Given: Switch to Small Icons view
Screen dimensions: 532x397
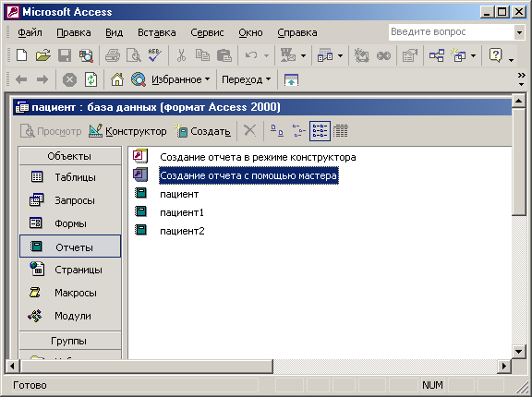Looking at the screenshot, I should coord(298,130).
